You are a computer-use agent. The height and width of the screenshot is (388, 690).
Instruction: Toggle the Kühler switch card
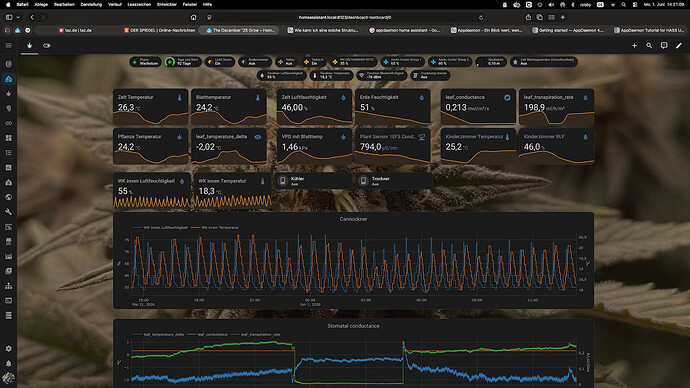click(314, 181)
